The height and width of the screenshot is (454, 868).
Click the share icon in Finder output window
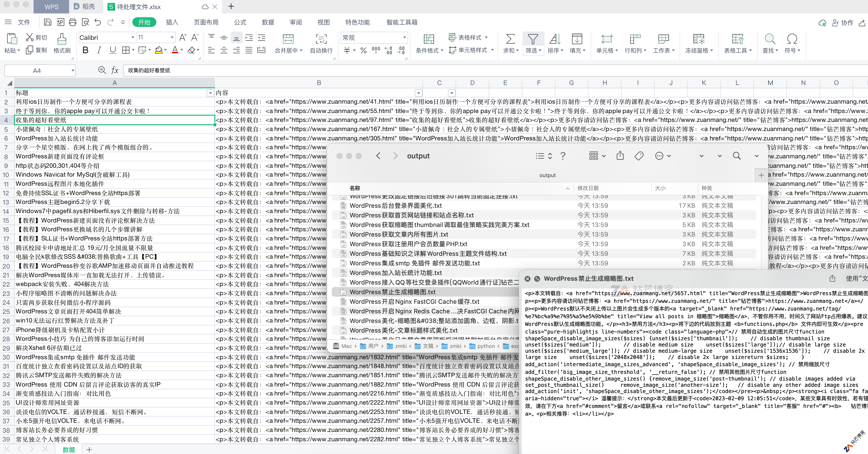(x=620, y=155)
